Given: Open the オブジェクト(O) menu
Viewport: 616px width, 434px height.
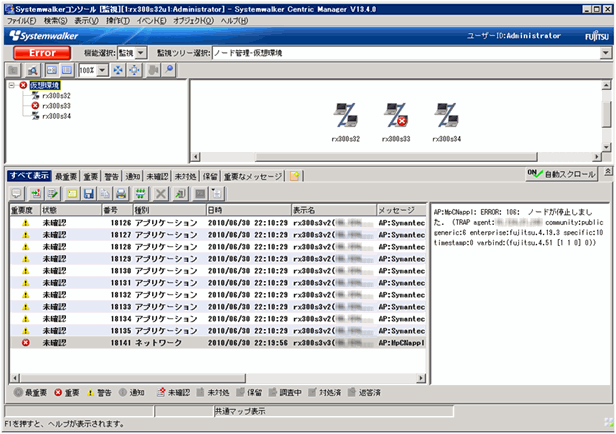Looking at the screenshot, I should [193, 20].
